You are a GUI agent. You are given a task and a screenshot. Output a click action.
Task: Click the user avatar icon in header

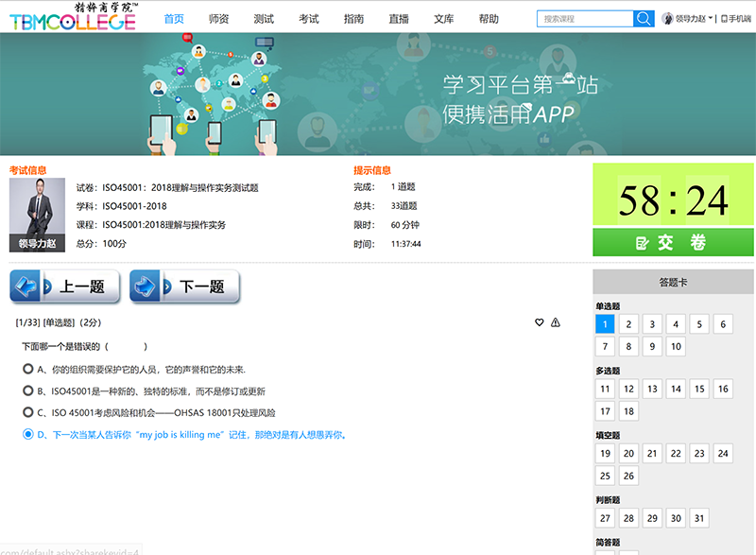[668, 19]
